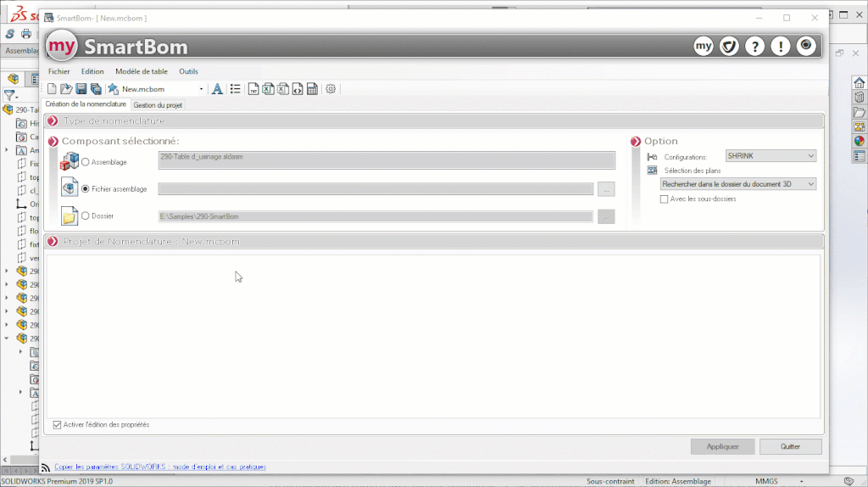Viewport: 868px width, 487px height.
Task: Open Rechercher dans le dossier du document 3D dropdown
Action: tap(738, 184)
